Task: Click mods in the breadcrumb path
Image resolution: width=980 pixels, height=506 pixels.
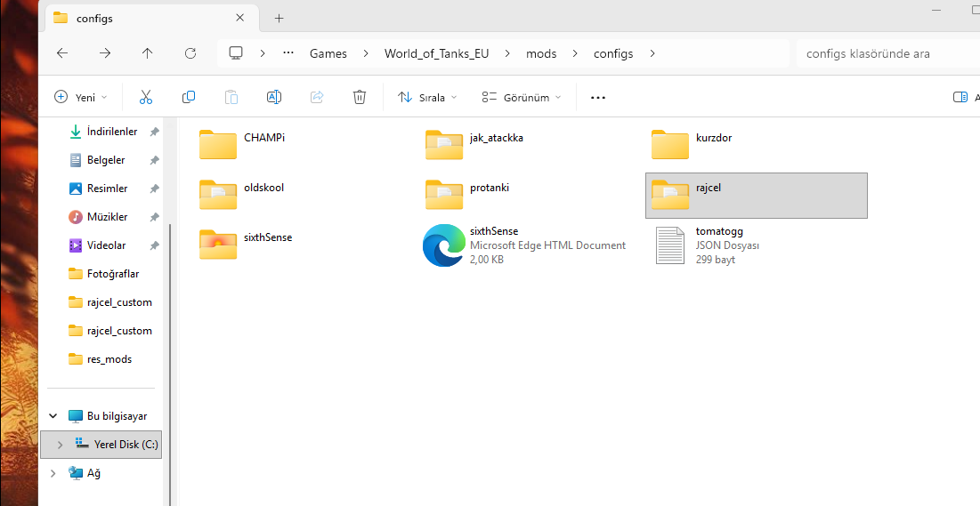Action: point(541,53)
